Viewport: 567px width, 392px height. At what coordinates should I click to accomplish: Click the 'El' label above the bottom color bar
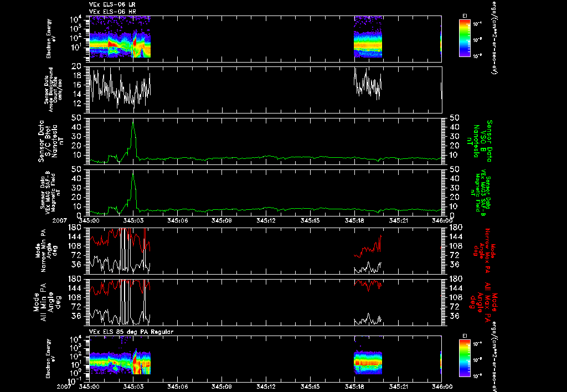tap(465, 336)
